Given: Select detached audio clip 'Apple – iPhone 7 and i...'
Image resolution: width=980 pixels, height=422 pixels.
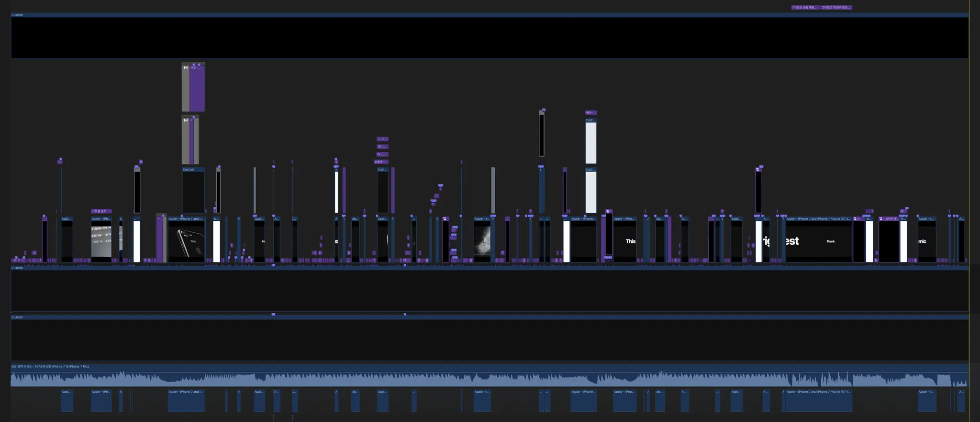Looking at the screenshot, I should point(187,400).
